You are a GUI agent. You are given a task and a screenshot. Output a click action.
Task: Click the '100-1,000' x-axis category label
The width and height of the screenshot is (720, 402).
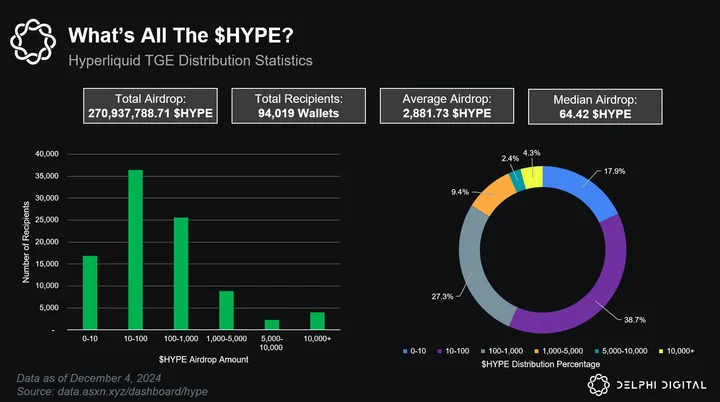(x=181, y=339)
